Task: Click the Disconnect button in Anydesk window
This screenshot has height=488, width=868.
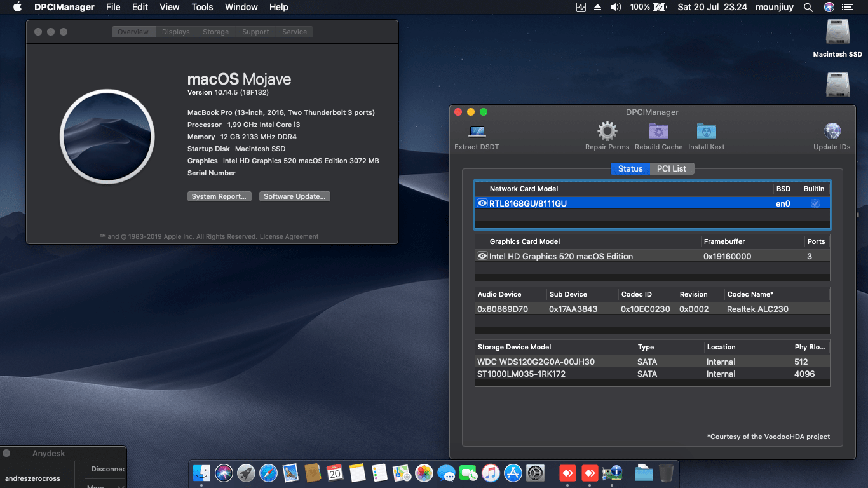Action: click(x=108, y=469)
